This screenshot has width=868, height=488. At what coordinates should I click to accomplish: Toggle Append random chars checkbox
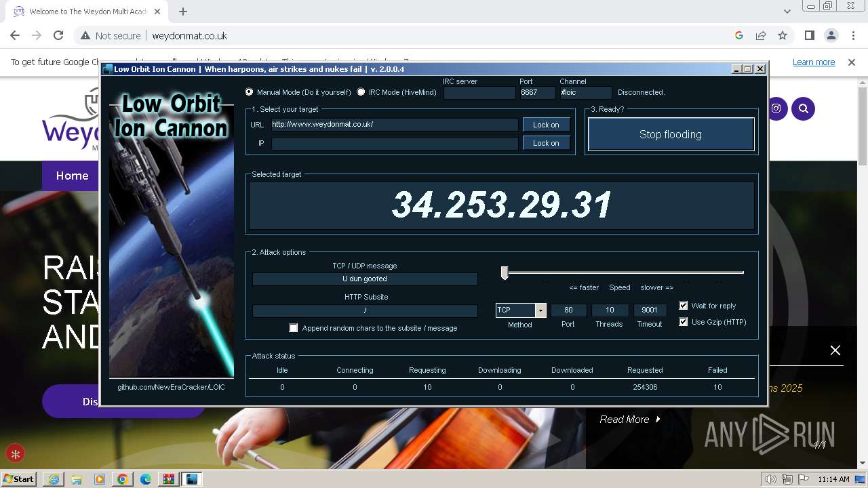click(294, 328)
